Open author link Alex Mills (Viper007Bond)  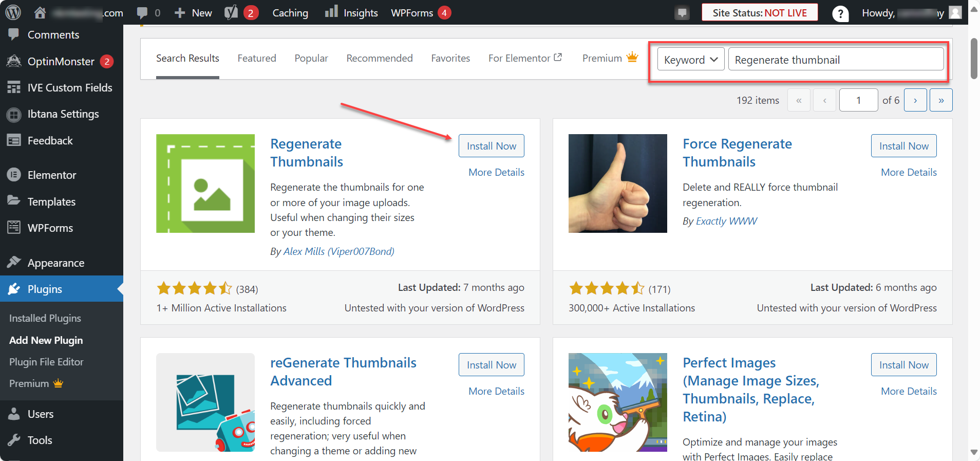click(x=339, y=251)
